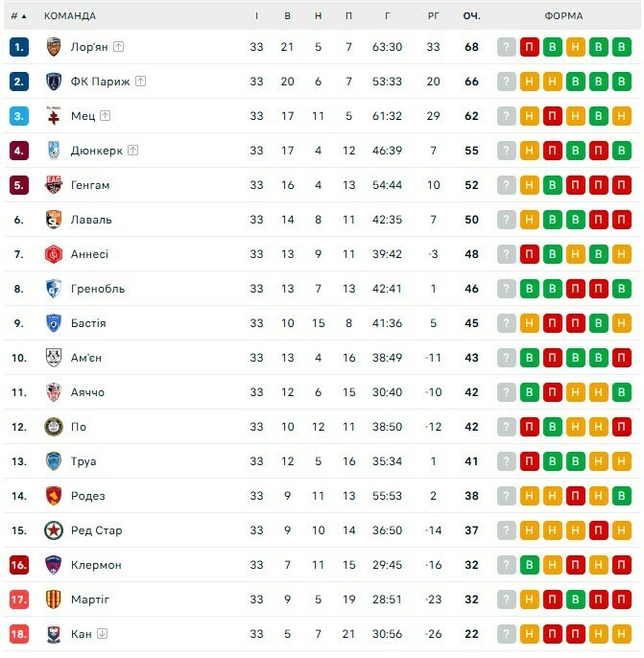Open the Труа team page link

pyautogui.click(x=83, y=461)
